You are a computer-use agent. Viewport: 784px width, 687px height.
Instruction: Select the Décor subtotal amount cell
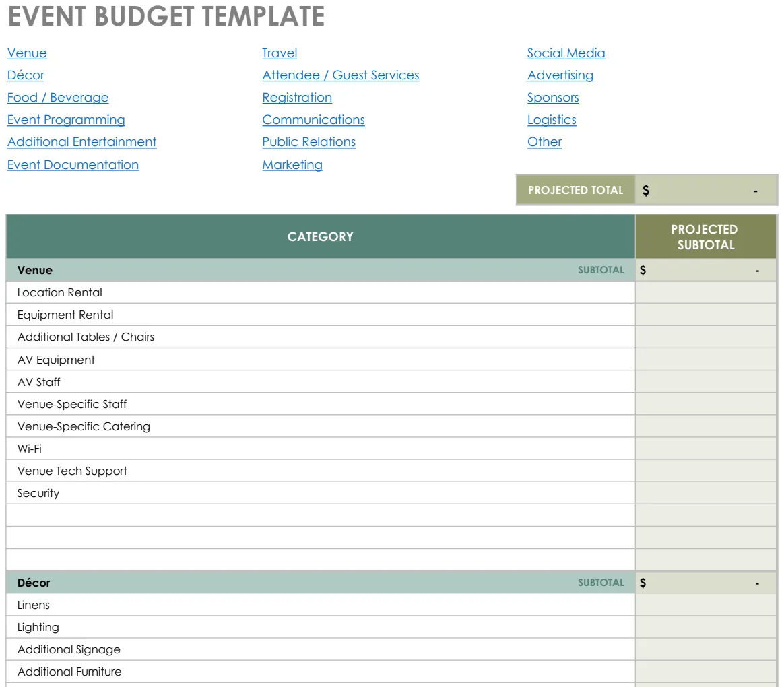tap(705, 583)
